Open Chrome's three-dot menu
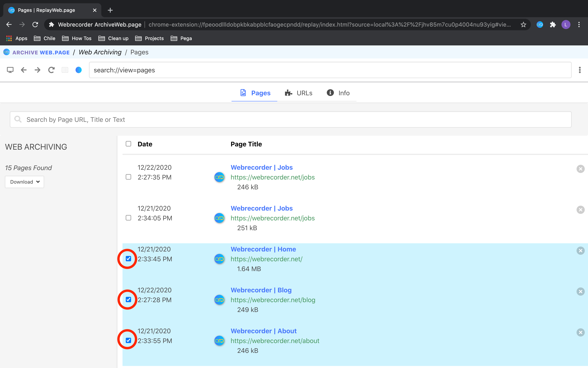 click(x=579, y=25)
